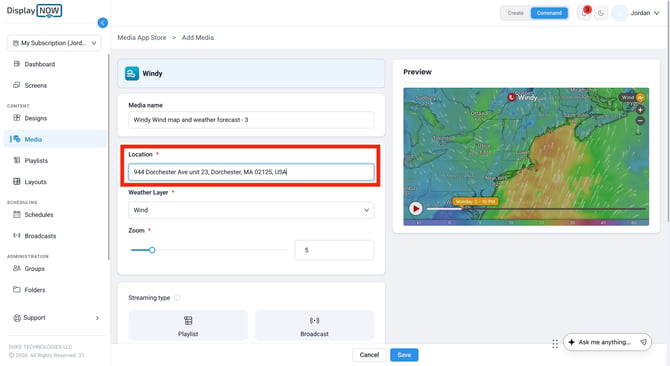Zoom out on the preview map
Screen dimensions: 670x366
pyautogui.click(x=640, y=121)
